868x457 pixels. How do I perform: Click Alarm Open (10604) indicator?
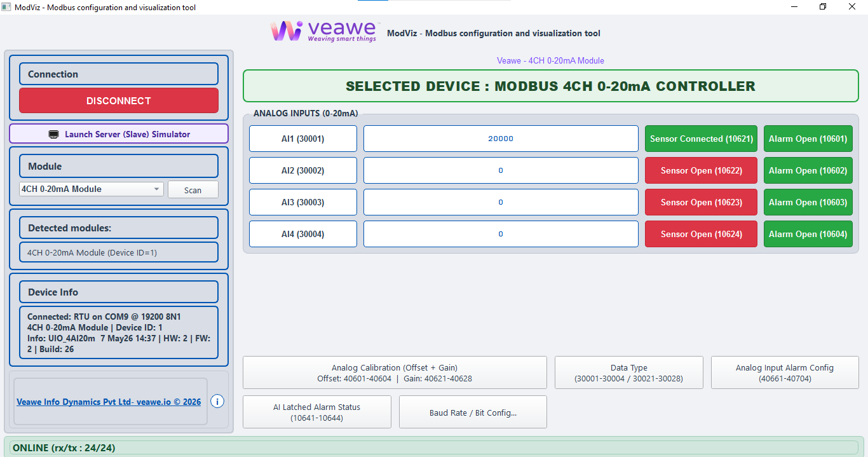coord(808,234)
